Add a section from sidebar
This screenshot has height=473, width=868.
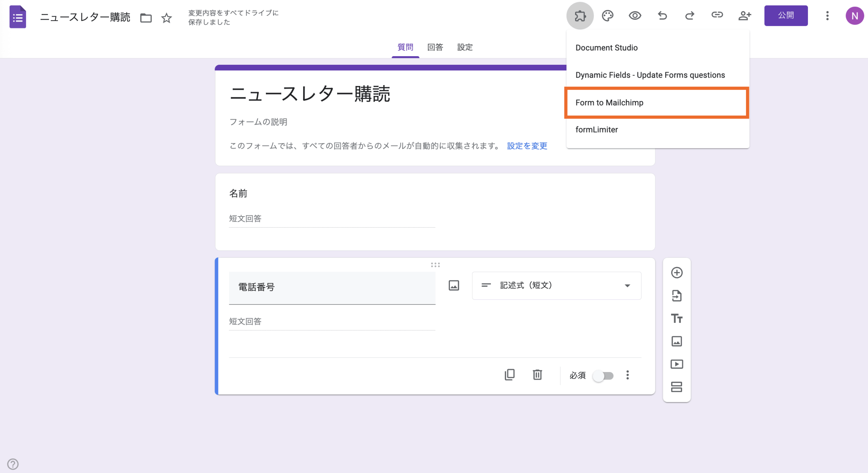[677, 387]
